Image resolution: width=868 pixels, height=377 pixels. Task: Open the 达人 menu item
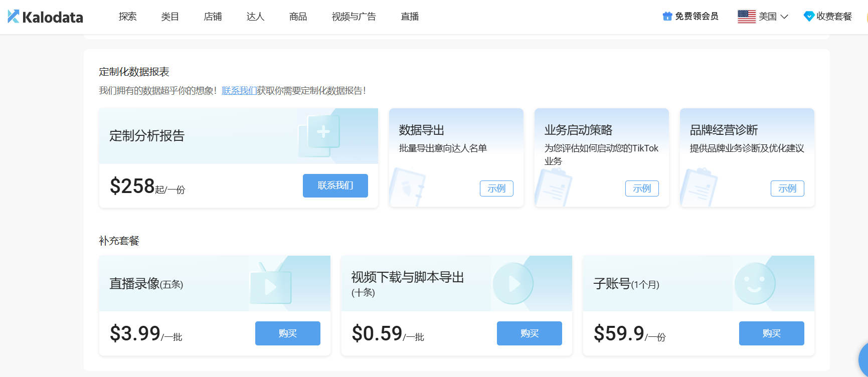tap(255, 17)
